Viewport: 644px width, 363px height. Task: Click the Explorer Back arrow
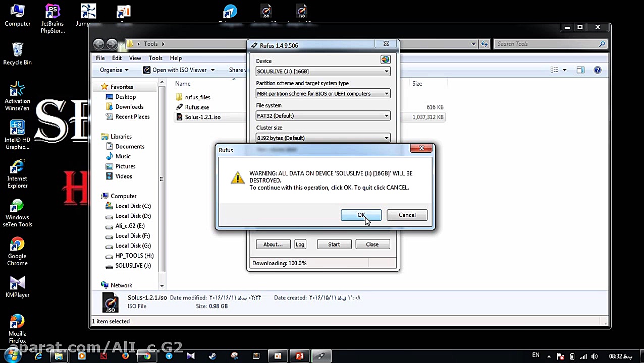99,44
